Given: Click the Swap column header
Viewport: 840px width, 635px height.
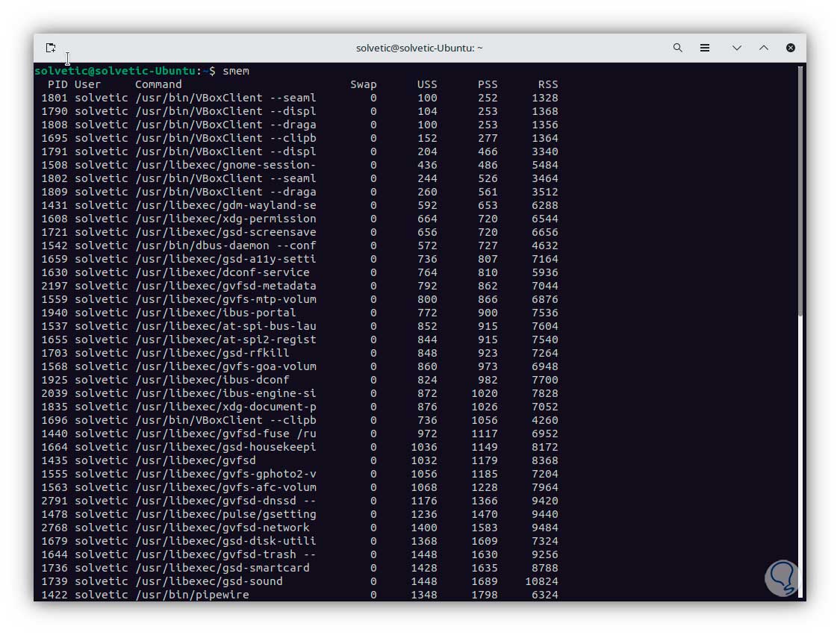Looking at the screenshot, I should point(363,84).
